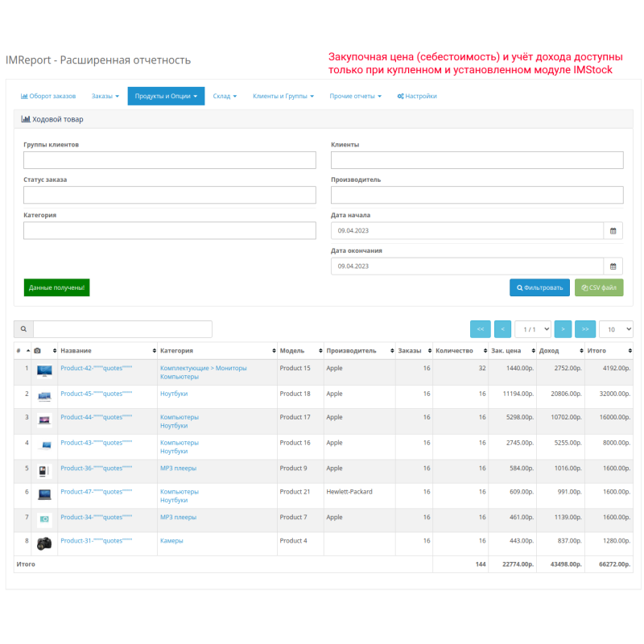644x644 pixels.
Task: Open the calendar picker for Дата начала
Action: 613,230
